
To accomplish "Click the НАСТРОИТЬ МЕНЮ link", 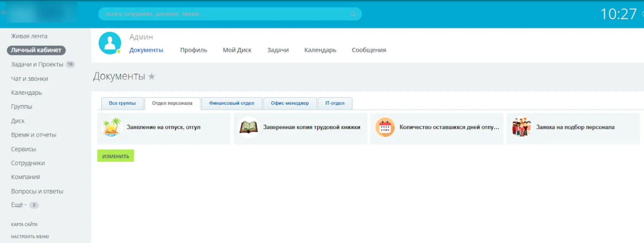I will (x=30, y=237).
